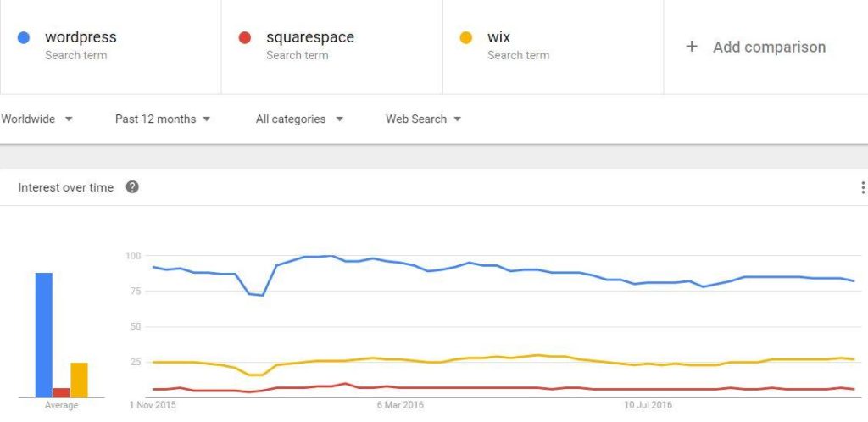The width and height of the screenshot is (868, 422).
Task: Click the yellow dot beside wix
Action: point(465,37)
